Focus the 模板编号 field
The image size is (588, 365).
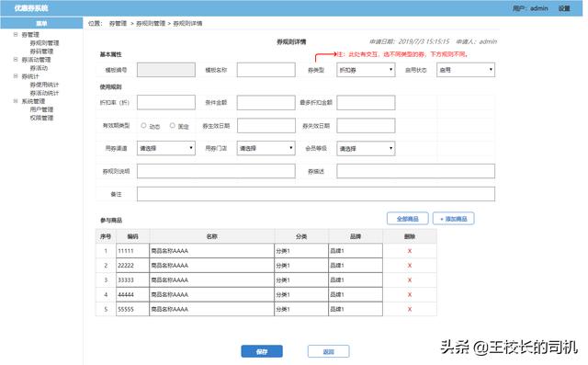click(166, 70)
